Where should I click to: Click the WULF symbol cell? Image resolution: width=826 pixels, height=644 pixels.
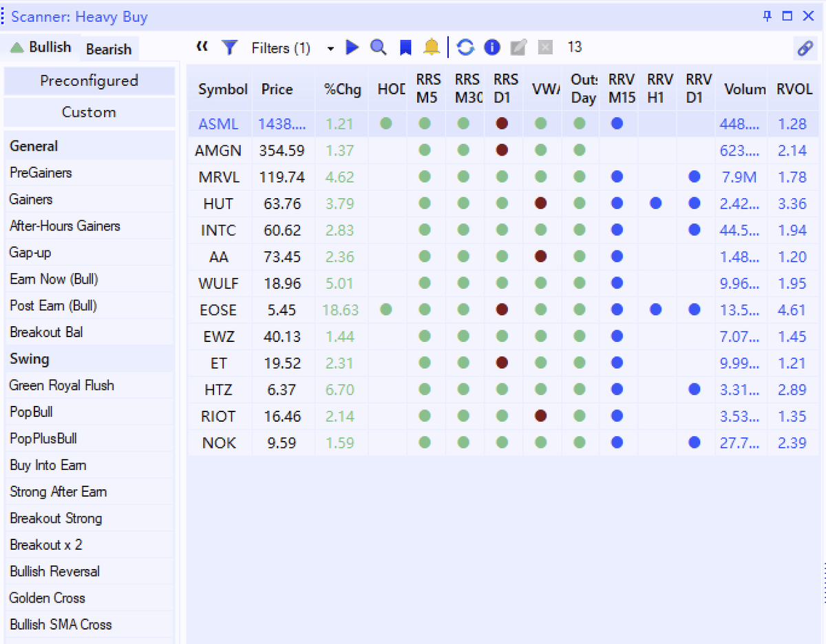coord(220,283)
